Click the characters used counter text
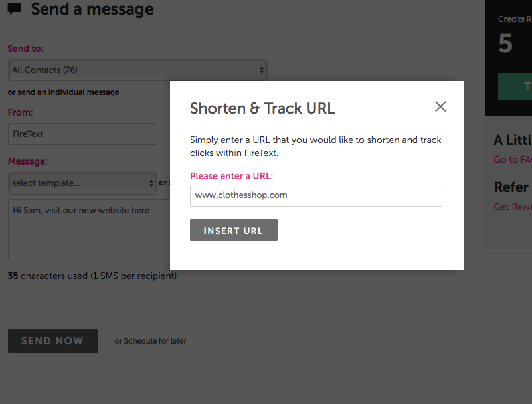The image size is (532, 404). [92, 276]
